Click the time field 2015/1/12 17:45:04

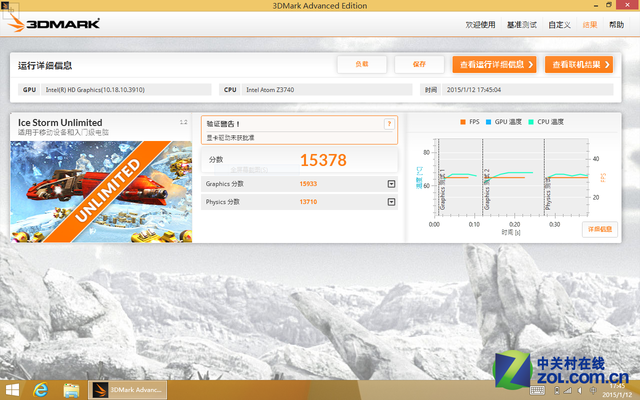click(x=527, y=90)
